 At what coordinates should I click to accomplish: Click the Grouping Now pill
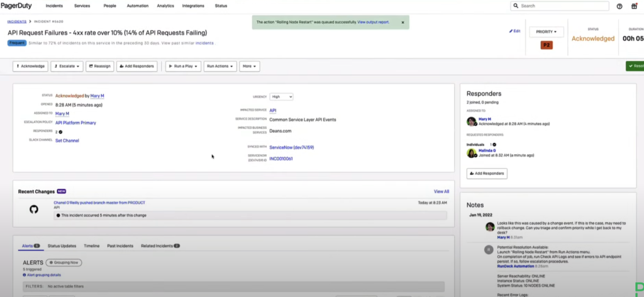(64, 262)
